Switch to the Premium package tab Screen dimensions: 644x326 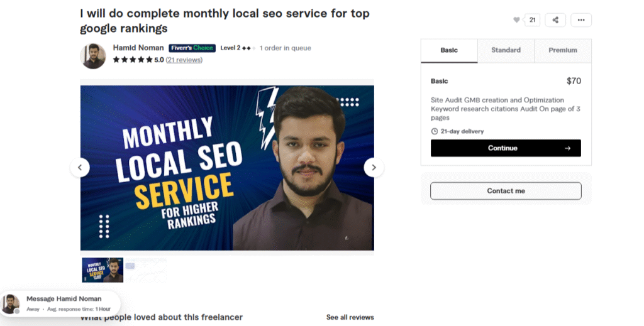[x=562, y=50]
